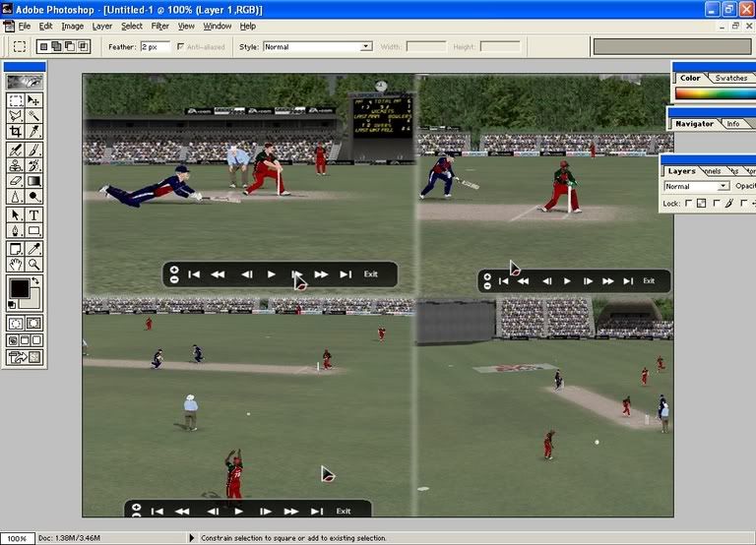Screen dimensions: 756x545
Task: Select the Clone Stamp tool
Action: click(16, 165)
